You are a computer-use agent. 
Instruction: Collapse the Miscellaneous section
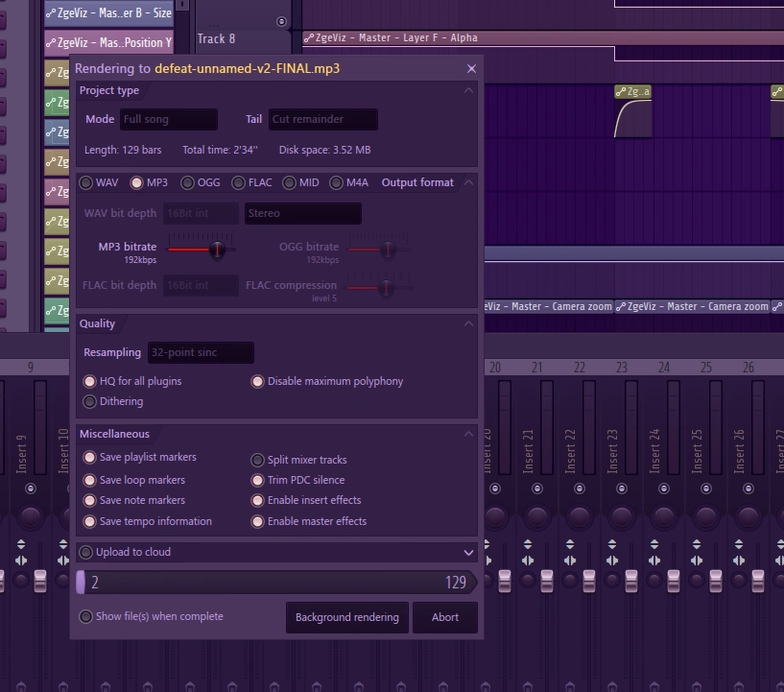(468, 434)
